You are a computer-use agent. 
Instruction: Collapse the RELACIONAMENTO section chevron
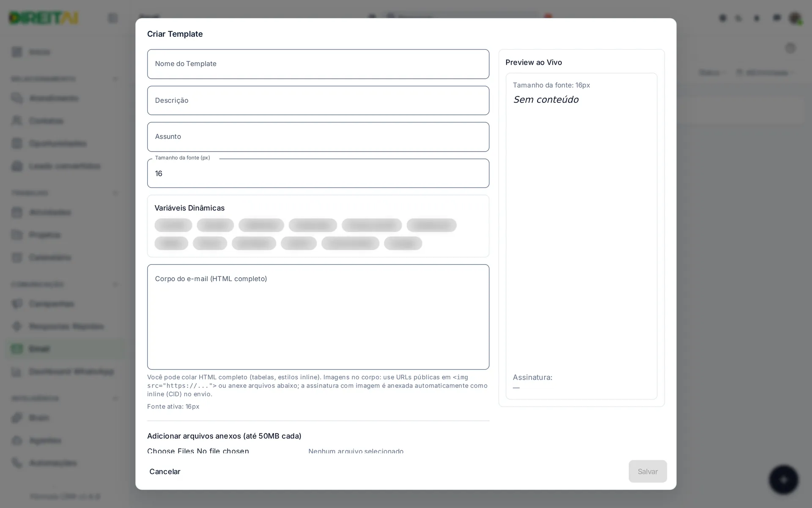pos(115,79)
